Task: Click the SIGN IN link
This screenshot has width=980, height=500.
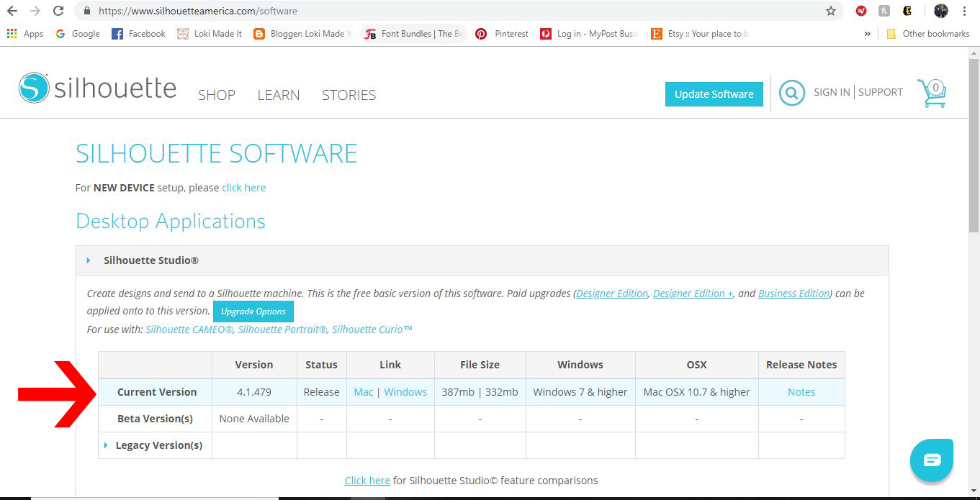Action: tap(832, 92)
